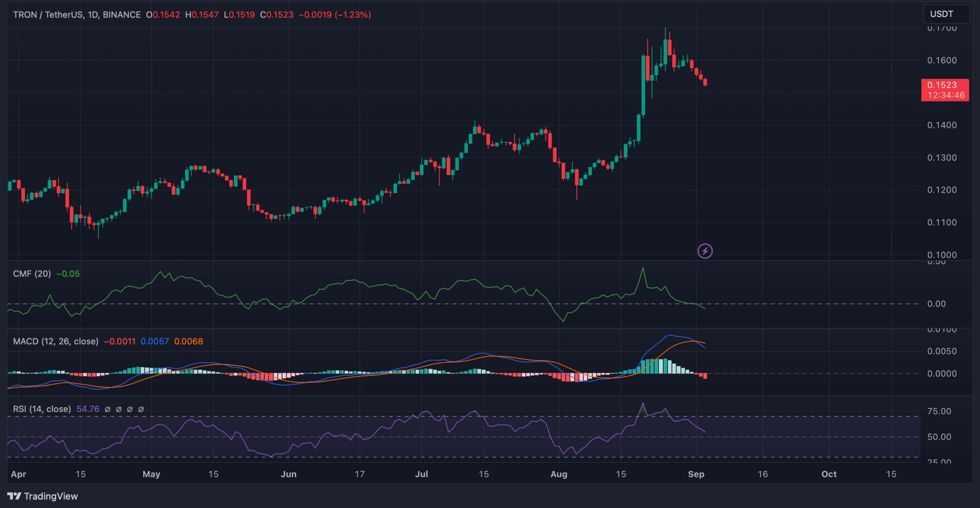Screen dimensions: 980x508
Task: Click the 75.00 RSI scale label
Action: coord(939,411)
